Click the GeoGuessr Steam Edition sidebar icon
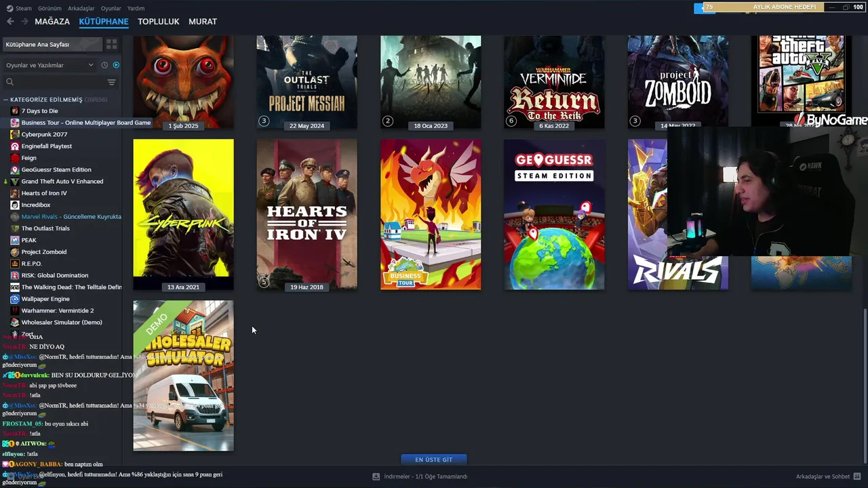The width and height of the screenshot is (868, 488). (x=15, y=169)
